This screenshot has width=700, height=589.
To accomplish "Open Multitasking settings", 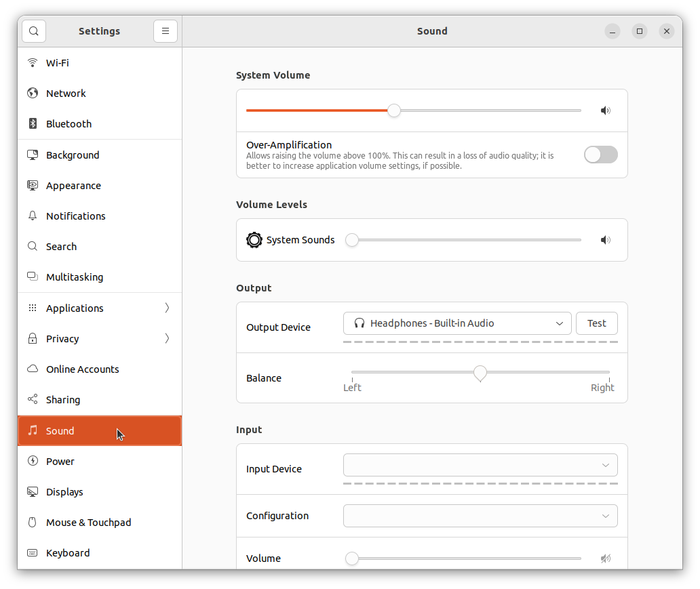I will coord(100,277).
